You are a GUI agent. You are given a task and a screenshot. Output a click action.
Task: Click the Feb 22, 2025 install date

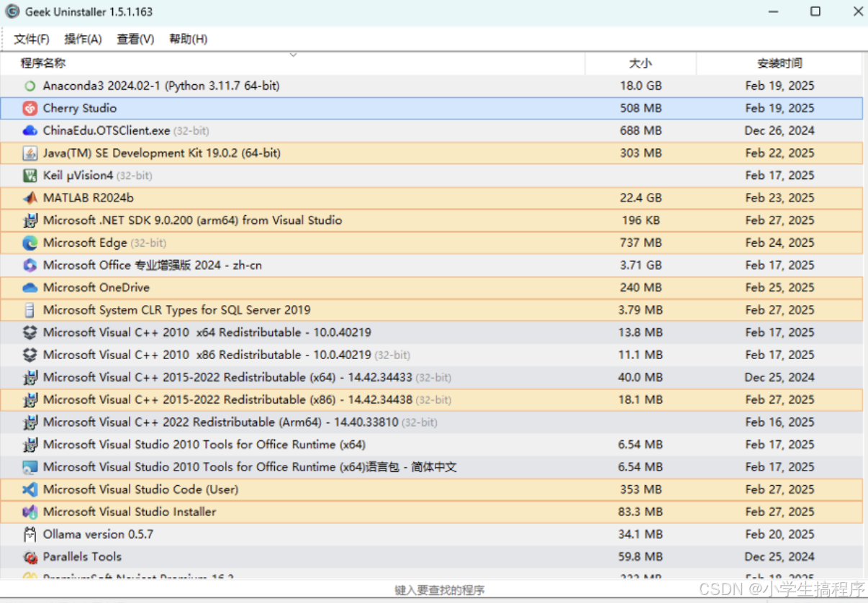pos(779,153)
